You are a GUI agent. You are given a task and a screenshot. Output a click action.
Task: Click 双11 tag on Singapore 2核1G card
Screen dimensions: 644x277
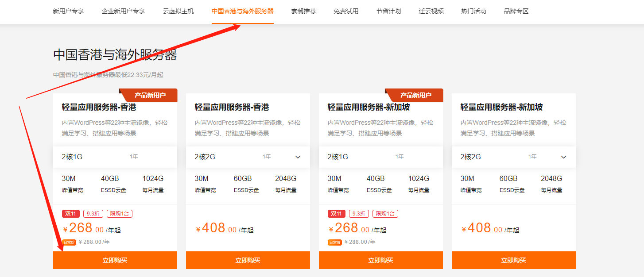click(x=337, y=214)
